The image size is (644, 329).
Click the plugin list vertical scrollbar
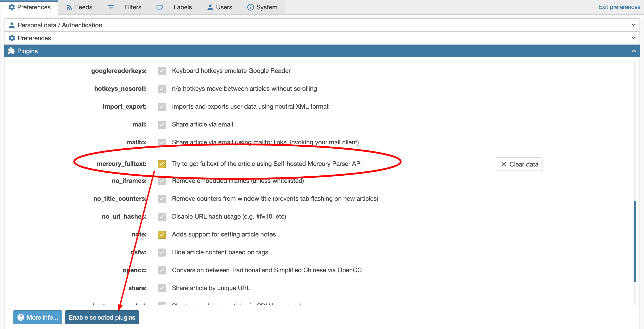pyautogui.click(x=635, y=241)
